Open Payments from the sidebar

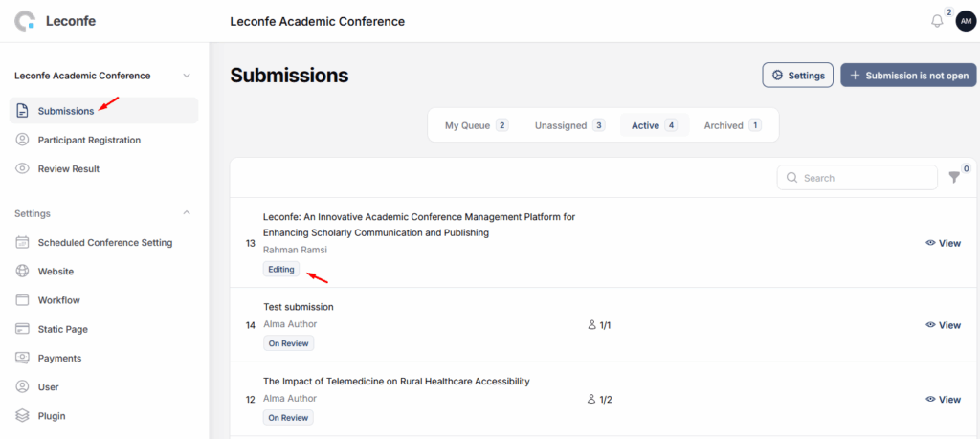point(59,359)
